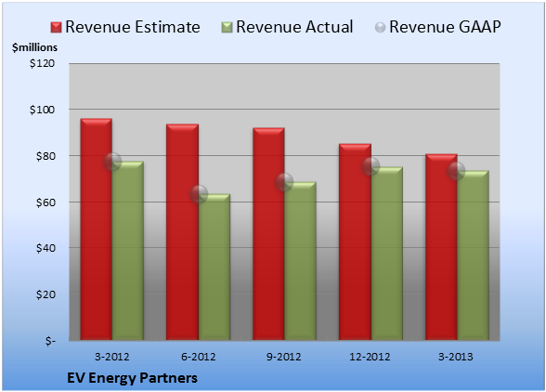This screenshot has width=546, height=392.
Task: Click the '3-2012' x-axis label
Action: [x=112, y=357]
